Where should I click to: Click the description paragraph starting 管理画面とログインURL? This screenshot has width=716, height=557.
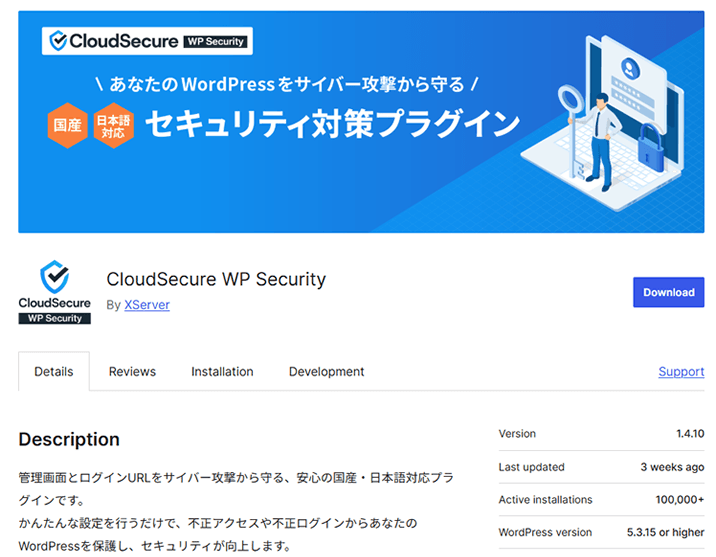pyautogui.click(x=236, y=489)
